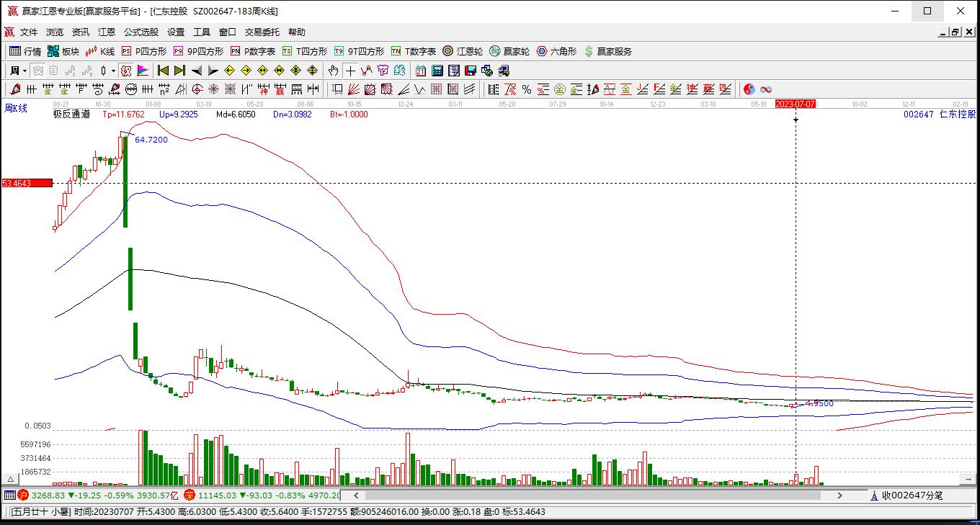Open 赢家服务 with the dollar icon
This screenshot has width=980, height=525.
pos(608,51)
